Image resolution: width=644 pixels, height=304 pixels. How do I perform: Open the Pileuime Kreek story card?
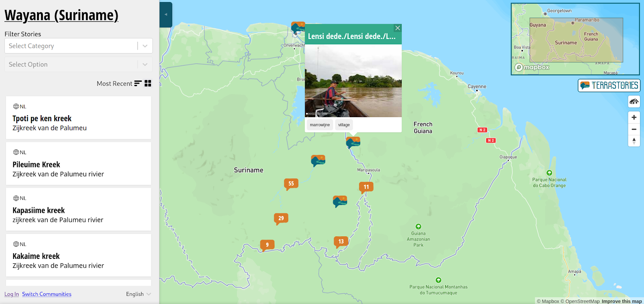coord(78,163)
